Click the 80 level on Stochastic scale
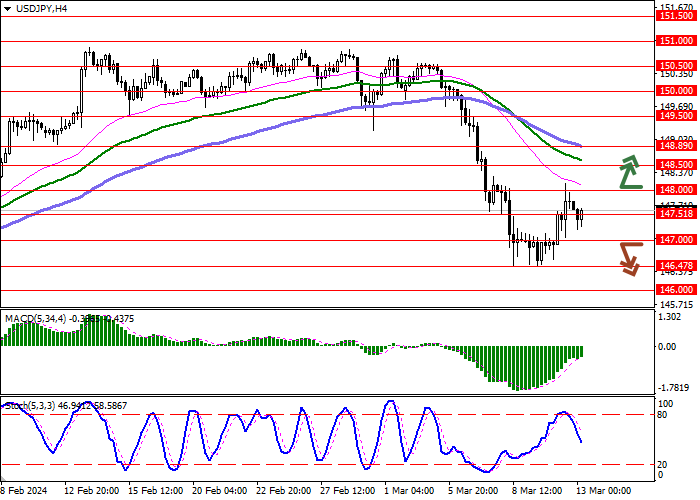This screenshot has height=500, width=700. click(662, 415)
